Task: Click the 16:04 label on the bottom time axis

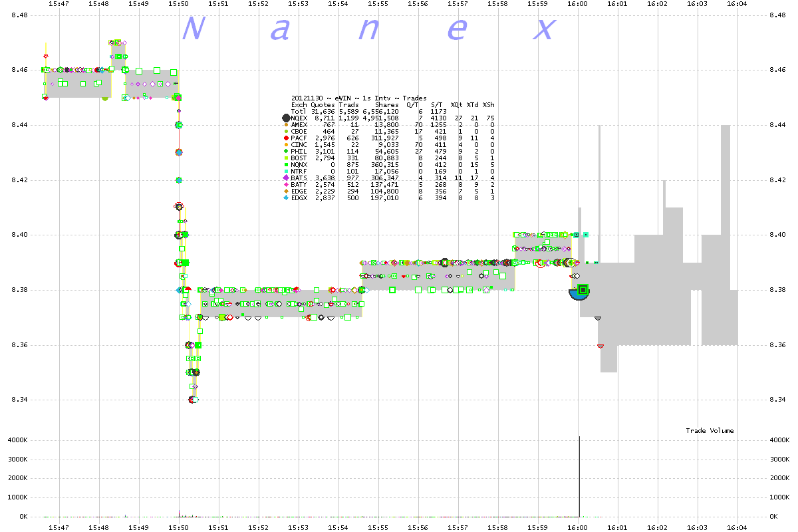Action: [x=737, y=527]
